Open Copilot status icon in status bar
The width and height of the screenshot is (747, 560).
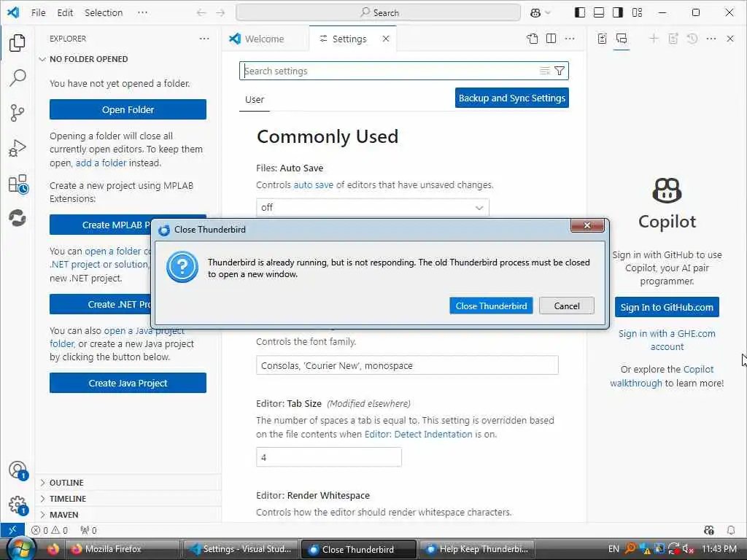709,530
